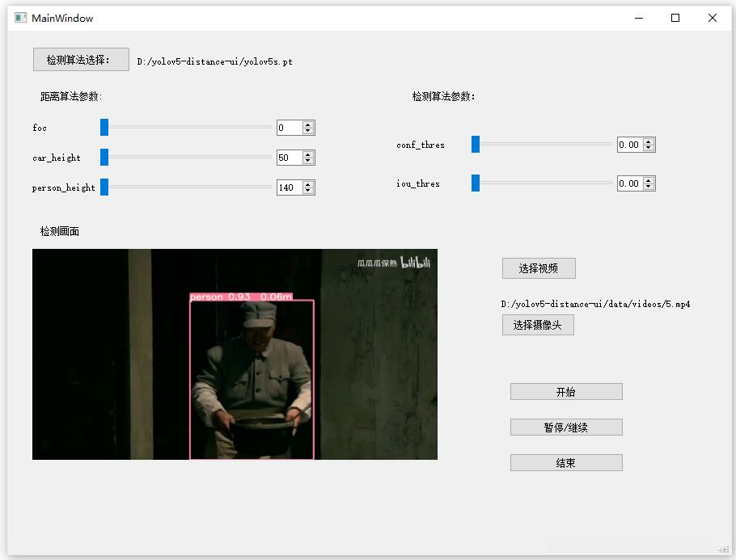This screenshot has width=736, height=560.
Task: Decrease foc value with down arrow
Action: (x=308, y=130)
